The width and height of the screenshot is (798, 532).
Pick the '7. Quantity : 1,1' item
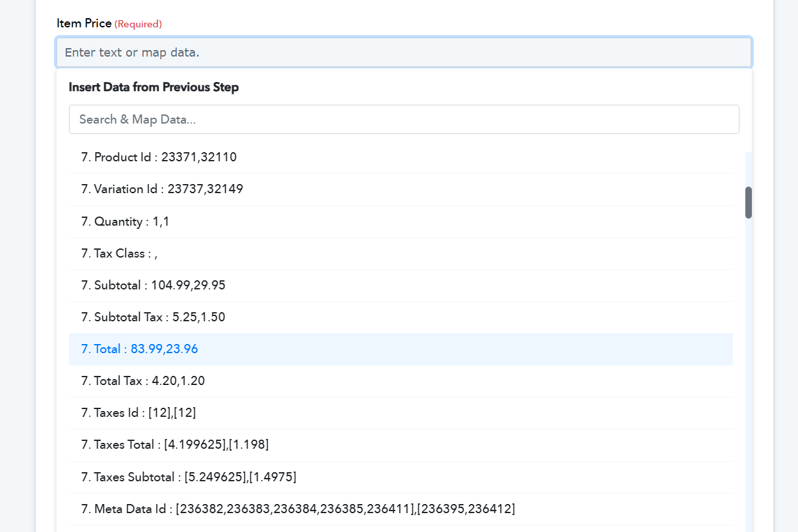pyautogui.click(x=401, y=222)
